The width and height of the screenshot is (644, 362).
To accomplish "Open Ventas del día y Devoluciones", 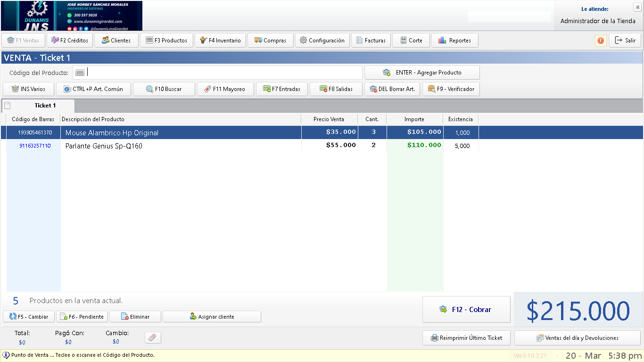I will point(578,338).
